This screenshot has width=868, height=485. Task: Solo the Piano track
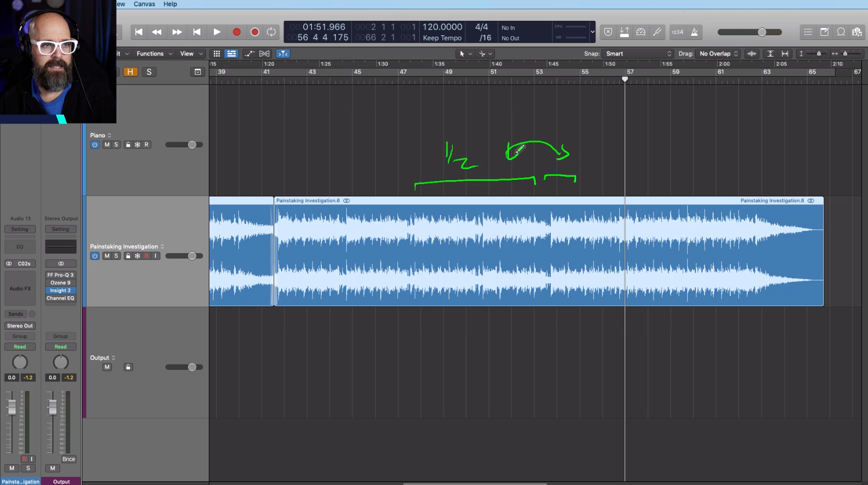point(116,145)
